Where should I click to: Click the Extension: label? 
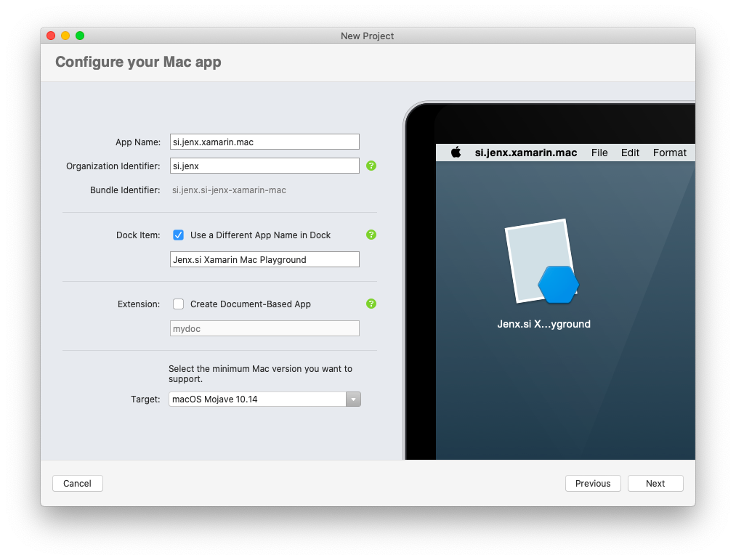pos(139,304)
